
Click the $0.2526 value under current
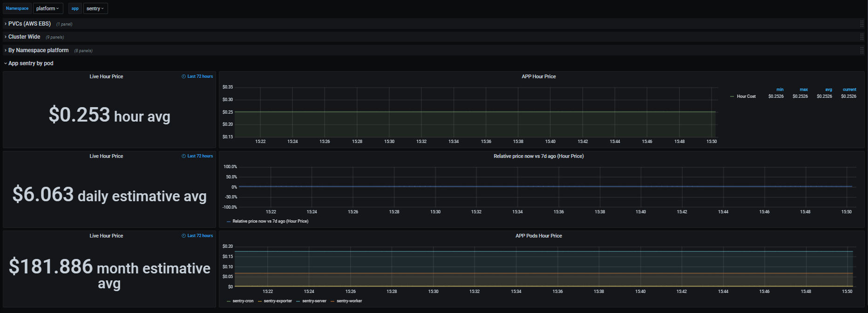pyautogui.click(x=848, y=96)
